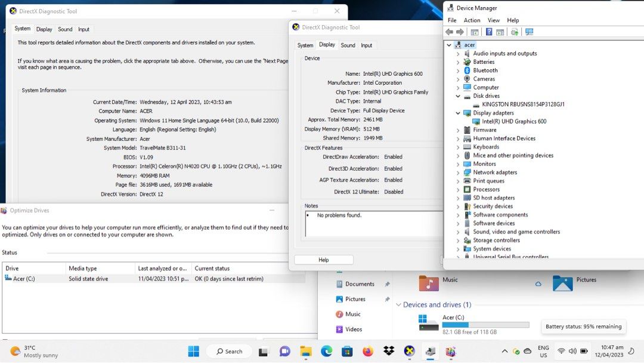The height and width of the screenshot is (363, 644).
Task: Click Update device driver toolbar icon
Action: click(515, 32)
